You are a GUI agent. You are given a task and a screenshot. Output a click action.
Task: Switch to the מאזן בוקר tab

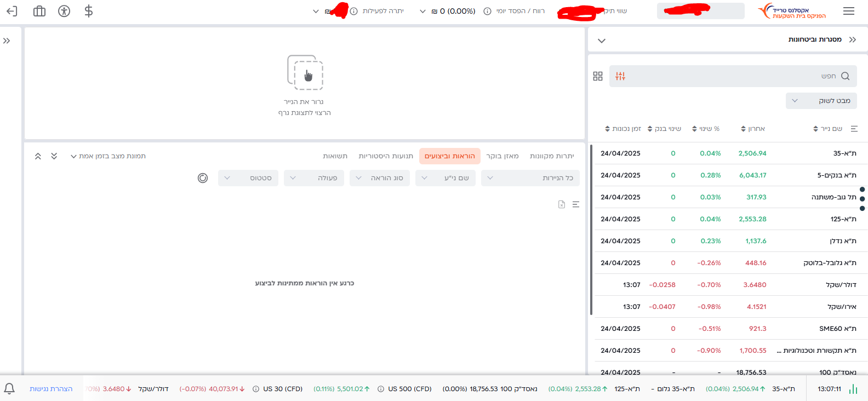click(x=502, y=156)
